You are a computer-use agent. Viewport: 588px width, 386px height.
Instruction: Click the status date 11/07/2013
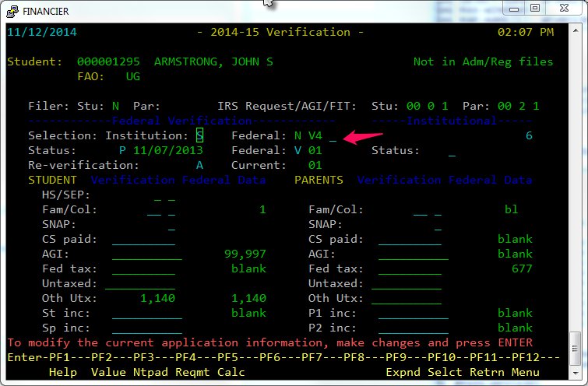click(x=168, y=150)
